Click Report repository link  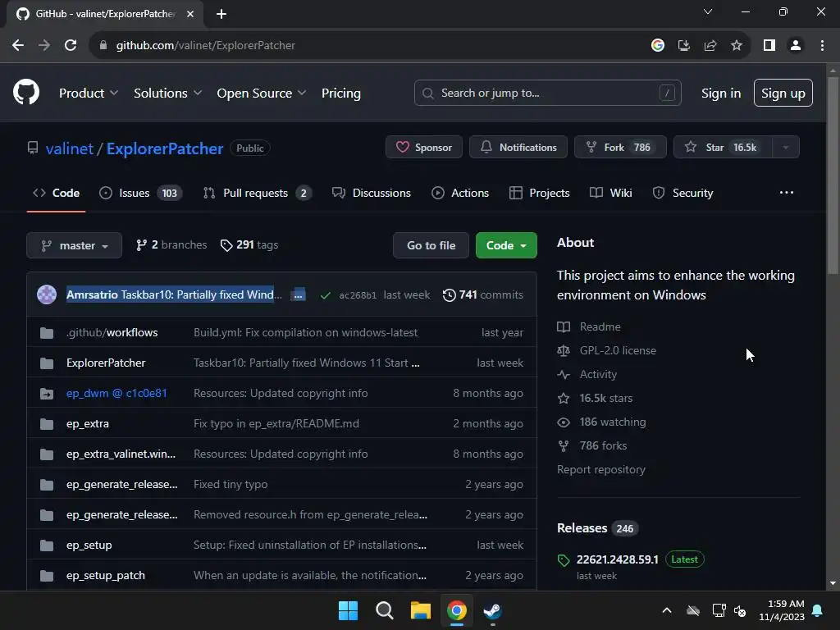click(601, 469)
